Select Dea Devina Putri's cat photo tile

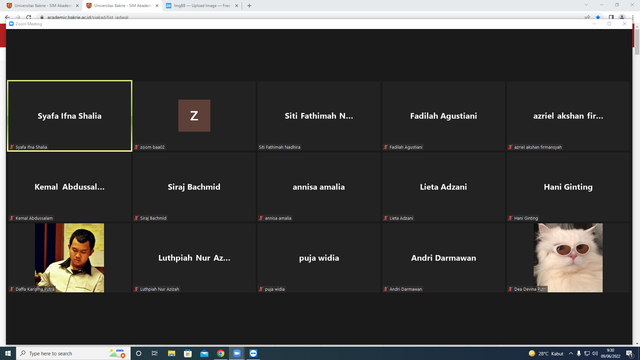point(568,258)
